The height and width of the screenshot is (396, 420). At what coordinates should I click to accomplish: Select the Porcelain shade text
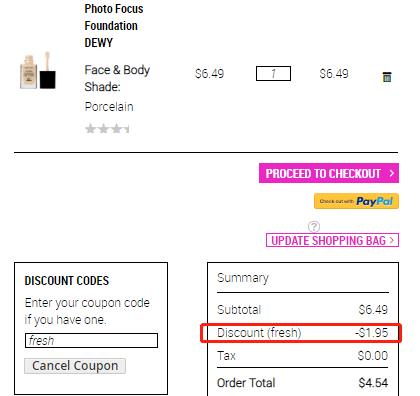(109, 107)
